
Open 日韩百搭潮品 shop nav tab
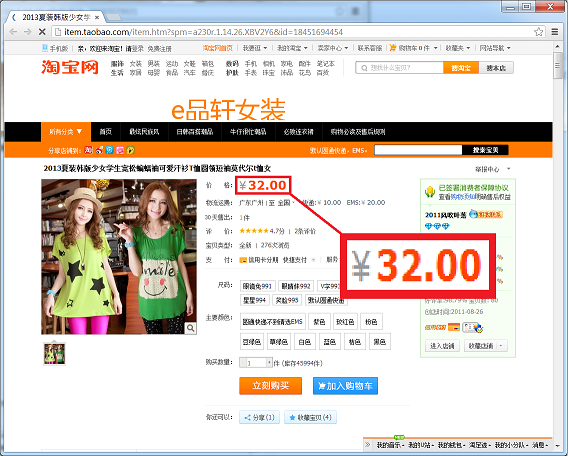click(x=195, y=132)
